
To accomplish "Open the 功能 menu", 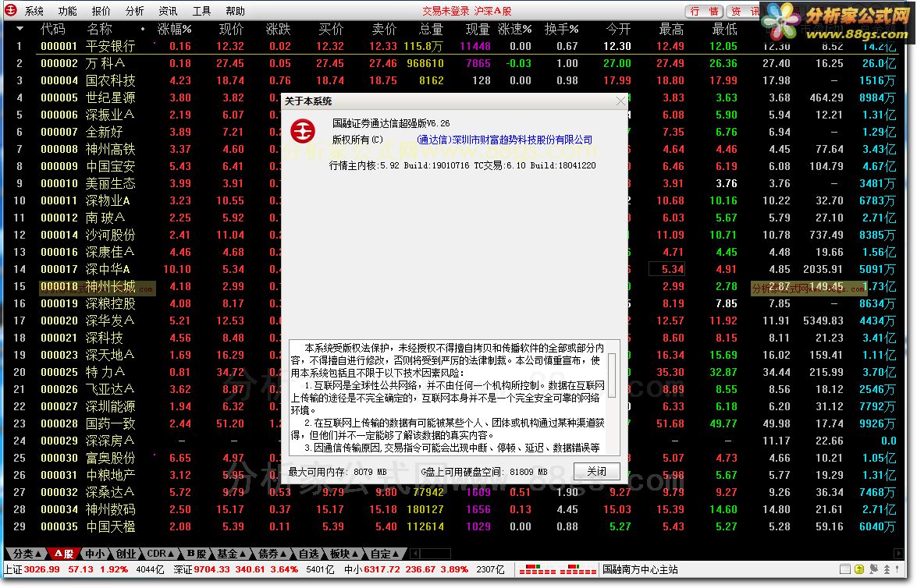I will [67, 11].
